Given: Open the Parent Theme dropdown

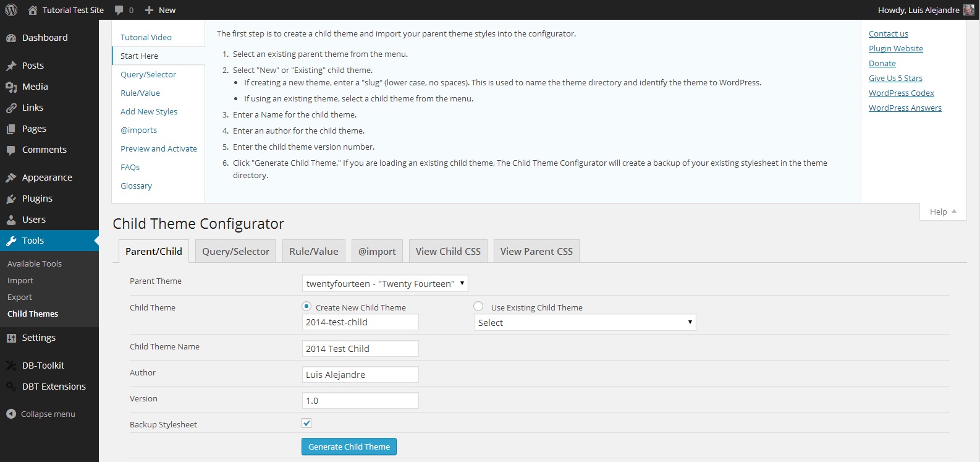Looking at the screenshot, I should coord(385,283).
